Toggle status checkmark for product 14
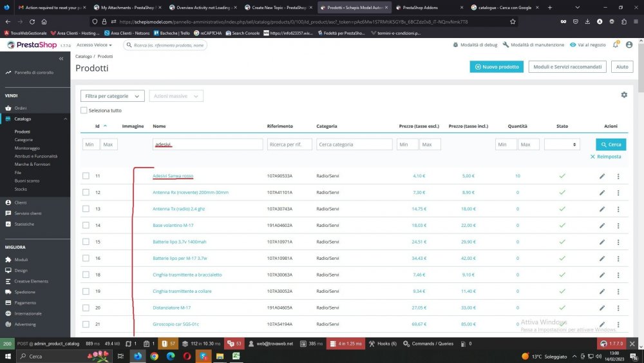Screen dimensions: 644x363 tap(562, 225)
